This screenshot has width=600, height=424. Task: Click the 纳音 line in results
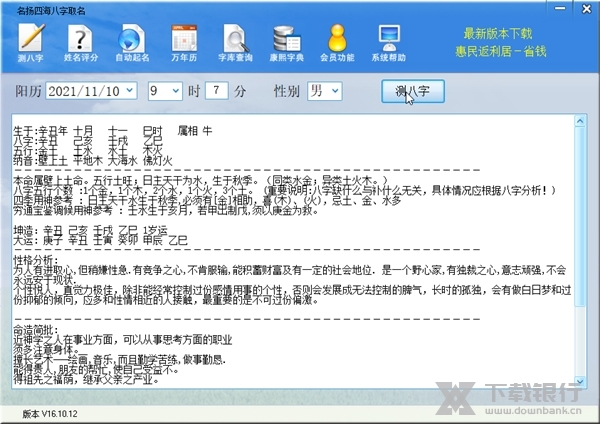[93, 160]
